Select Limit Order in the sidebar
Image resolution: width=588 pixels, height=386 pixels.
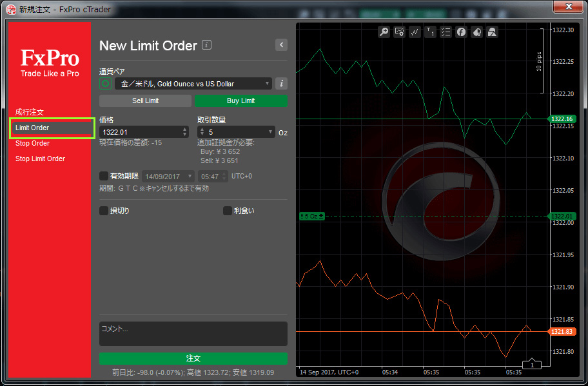[52, 128]
